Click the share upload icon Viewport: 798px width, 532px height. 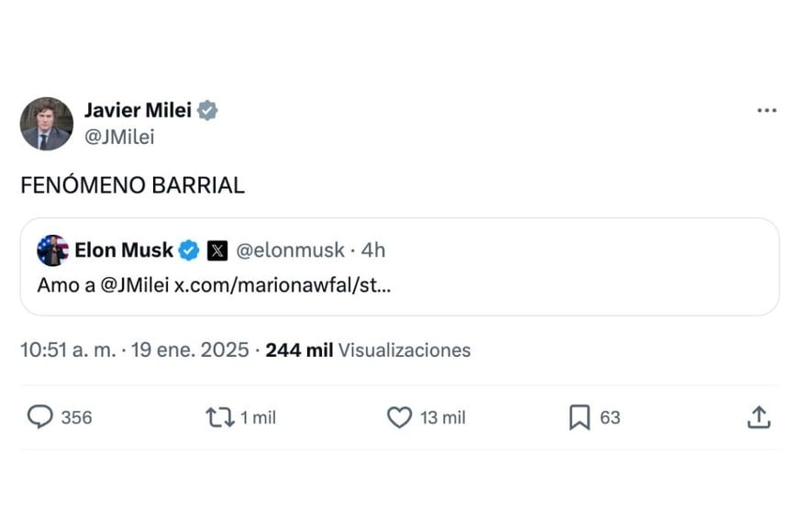[x=758, y=417]
